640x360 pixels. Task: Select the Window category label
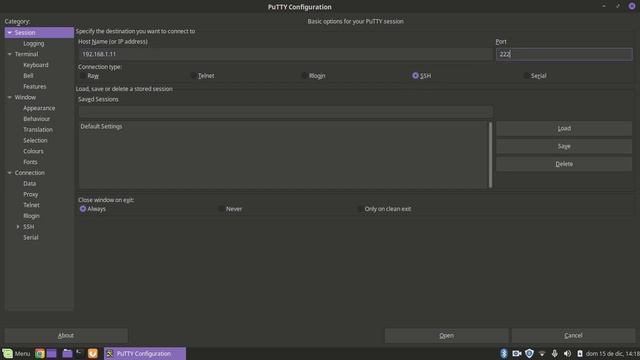(x=25, y=98)
